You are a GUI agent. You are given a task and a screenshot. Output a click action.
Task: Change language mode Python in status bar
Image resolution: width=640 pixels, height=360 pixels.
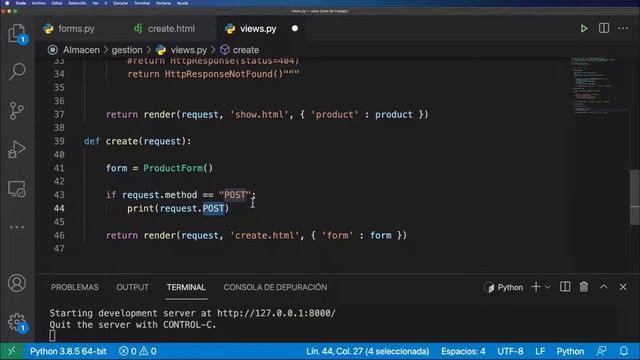[570, 351]
